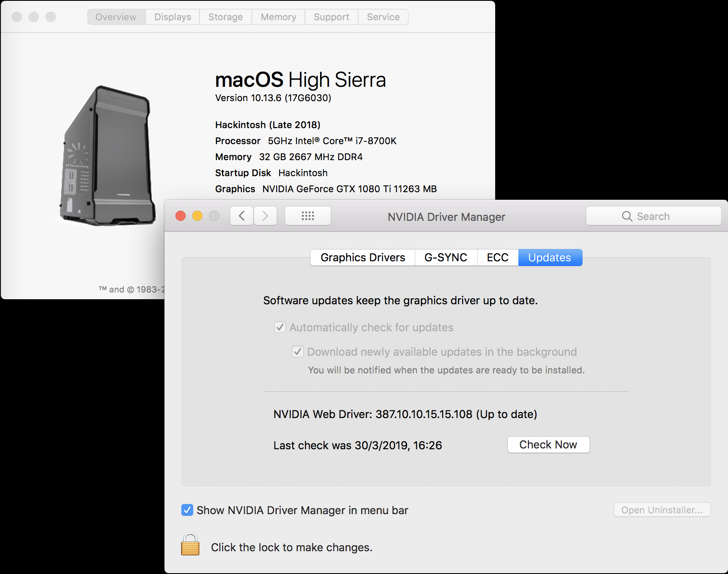This screenshot has height=574, width=728.
Task: Click the Hackintosh computer case image
Action: click(108, 156)
